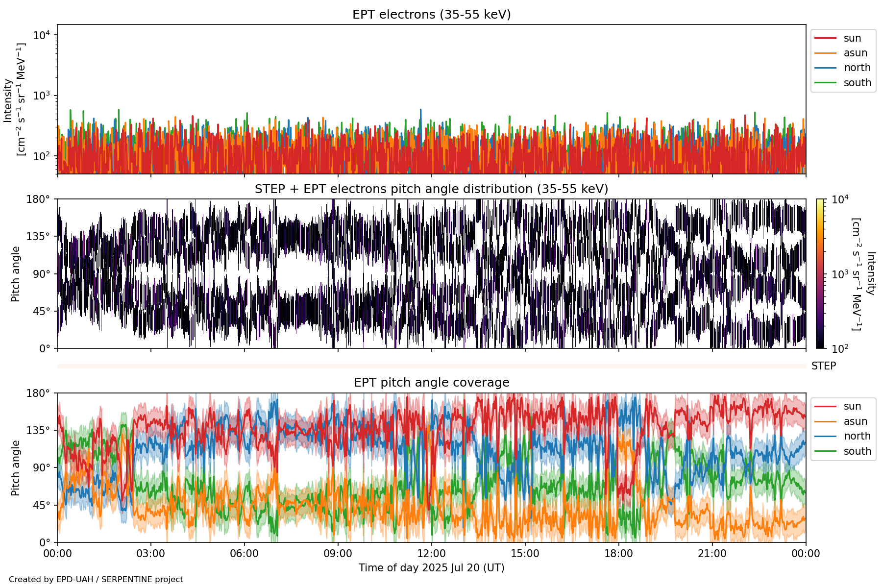The image size is (882, 588).
Task: Click the STEP label beside the thin bar
Action: [x=823, y=366]
